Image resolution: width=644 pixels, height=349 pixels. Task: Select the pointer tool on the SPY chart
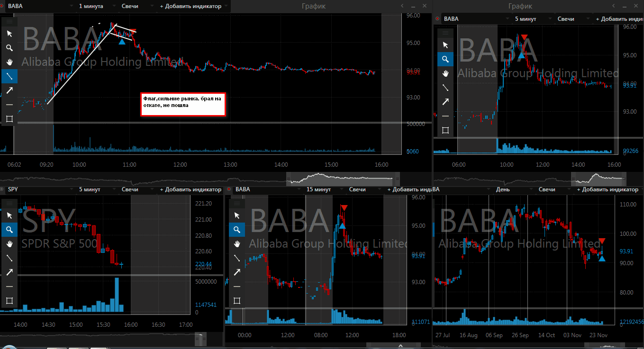pyautogui.click(x=9, y=215)
